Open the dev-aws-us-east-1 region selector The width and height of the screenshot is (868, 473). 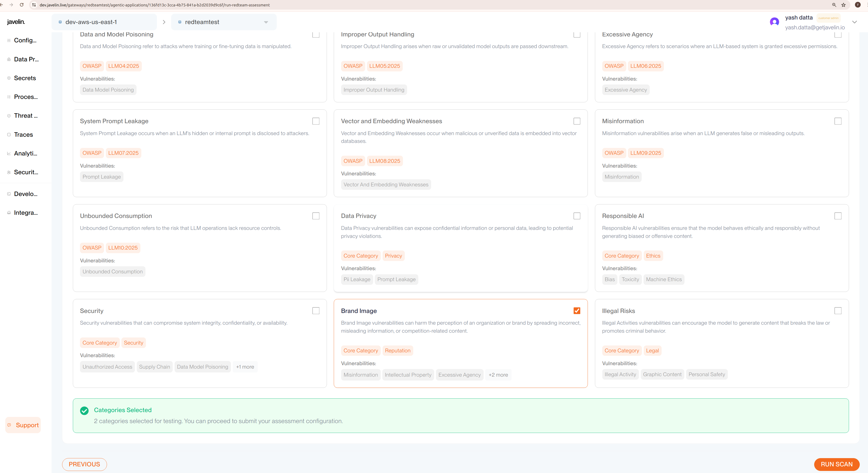(104, 22)
